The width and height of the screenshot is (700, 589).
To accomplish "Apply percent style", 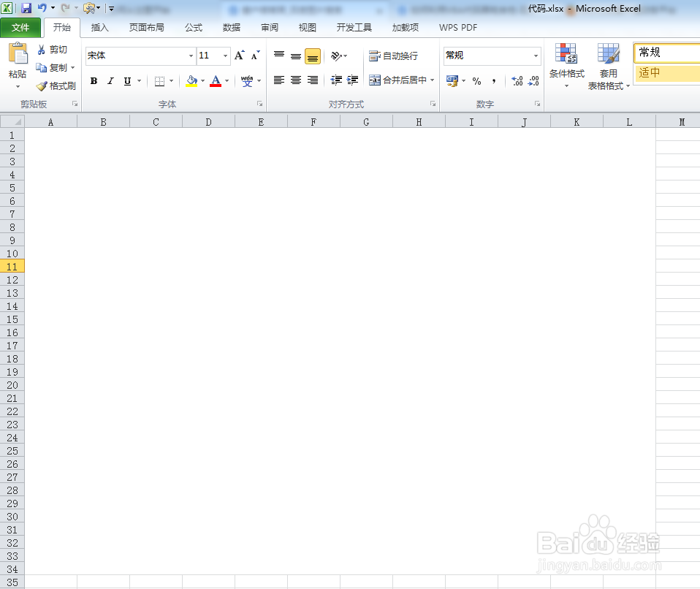I will [x=477, y=81].
